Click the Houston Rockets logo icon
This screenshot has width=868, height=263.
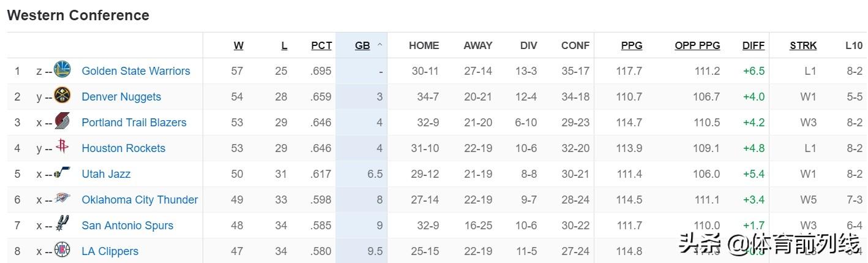pyautogui.click(x=62, y=147)
